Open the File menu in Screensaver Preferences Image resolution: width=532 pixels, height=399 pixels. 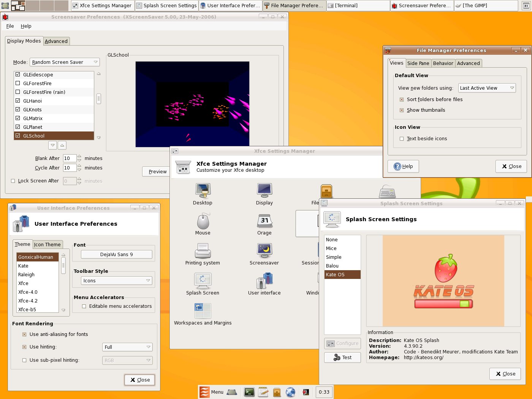tap(10, 26)
